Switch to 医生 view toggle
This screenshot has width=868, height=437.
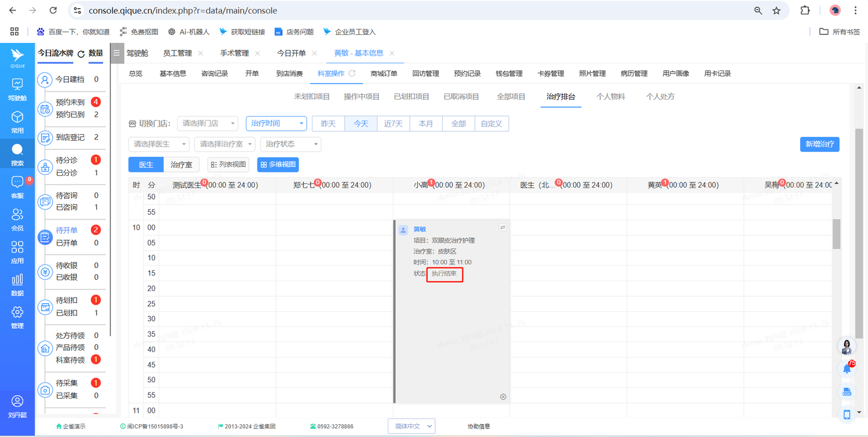point(146,164)
